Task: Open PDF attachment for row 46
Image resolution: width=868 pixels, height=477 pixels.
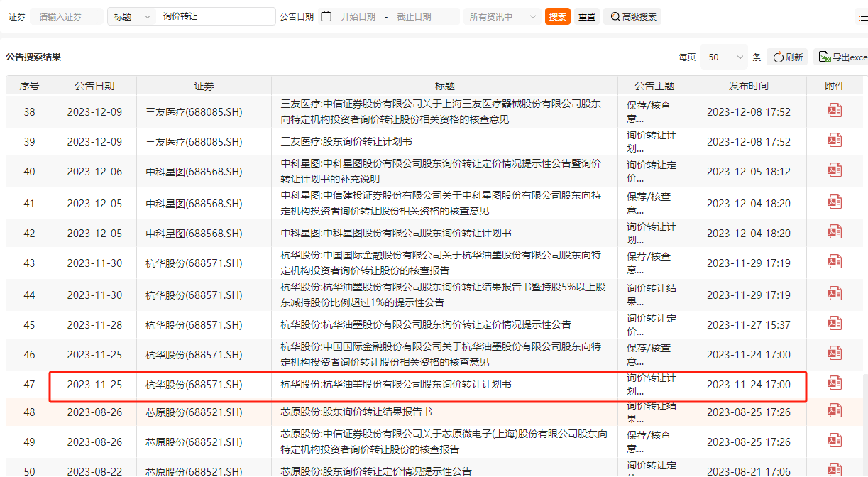Action: [835, 353]
